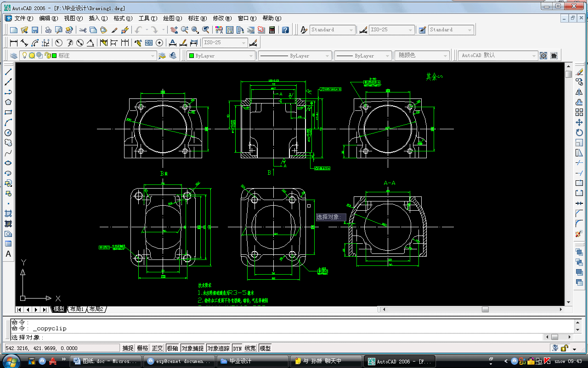
Task: Click the New drawing icon
Action: tap(14, 30)
